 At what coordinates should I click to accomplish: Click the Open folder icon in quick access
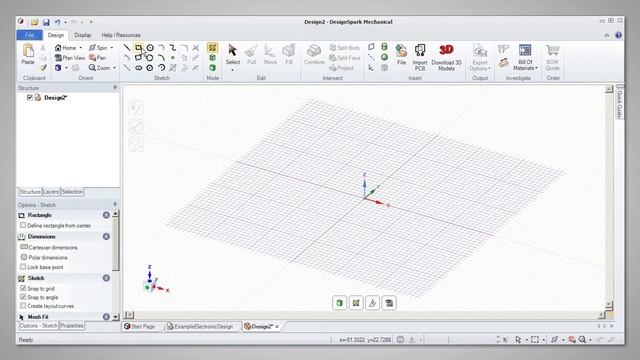click(x=34, y=22)
